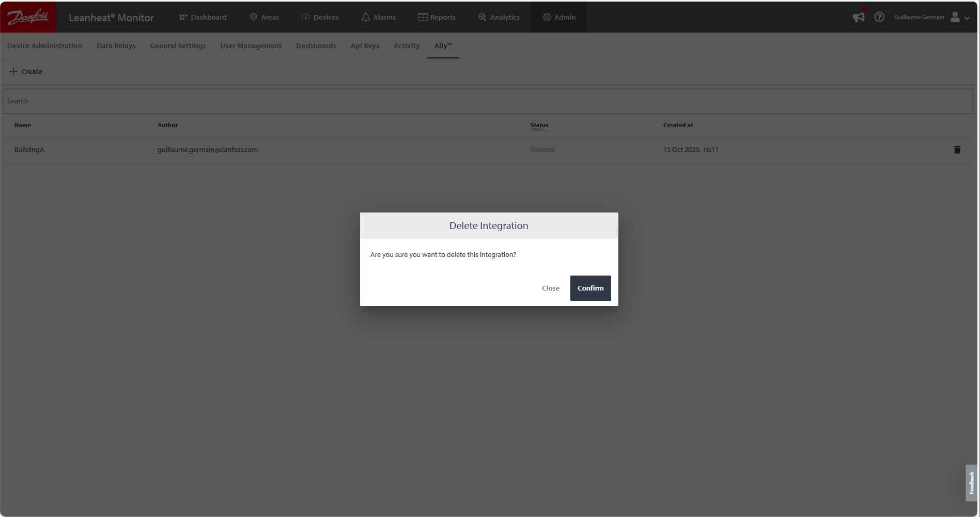980x517 pixels.
Task: Switch to the Api Keys tab
Action: click(365, 45)
